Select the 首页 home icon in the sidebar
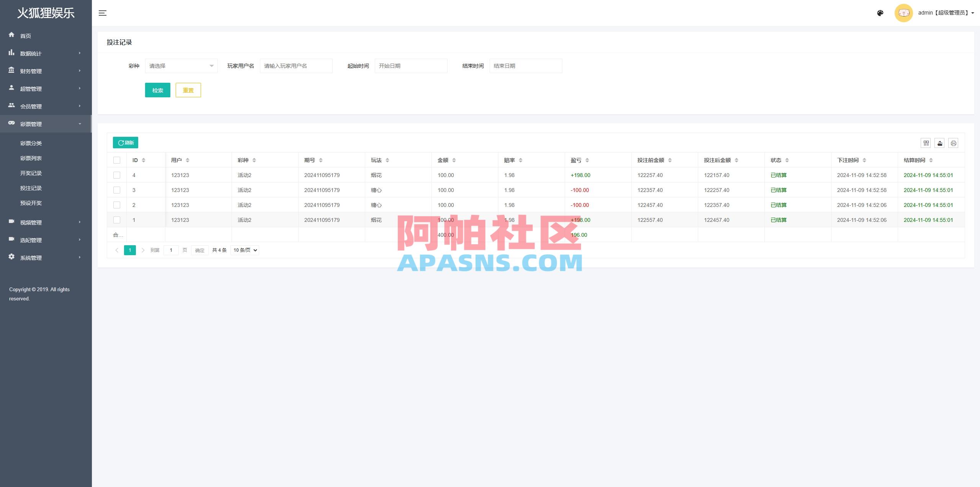980x487 pixels. pos(11,35)
